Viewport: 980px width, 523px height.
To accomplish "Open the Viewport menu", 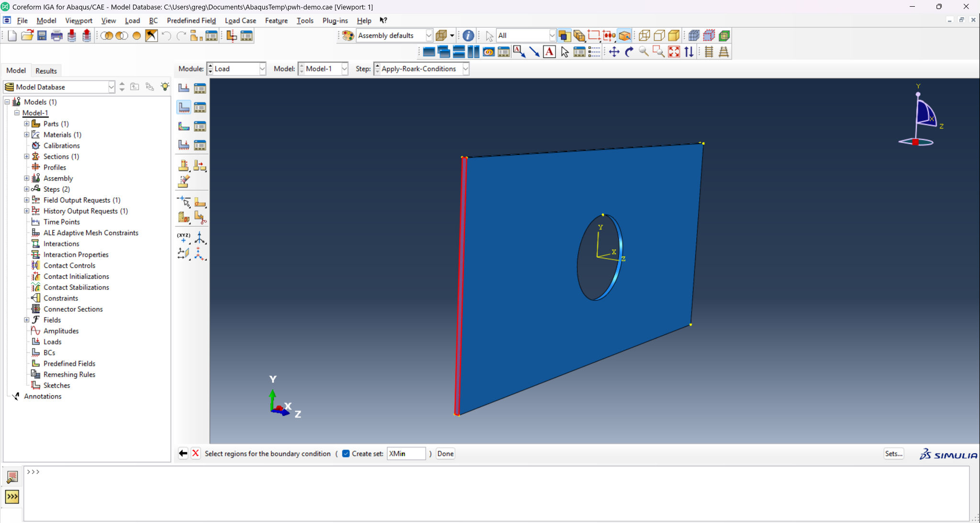I will coord(78,21).
